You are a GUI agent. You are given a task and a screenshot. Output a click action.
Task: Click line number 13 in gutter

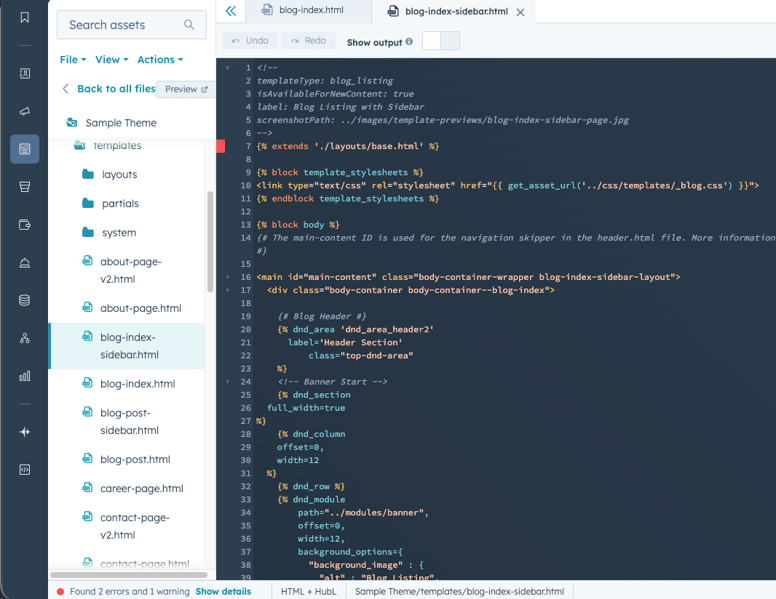coord(245,225)
